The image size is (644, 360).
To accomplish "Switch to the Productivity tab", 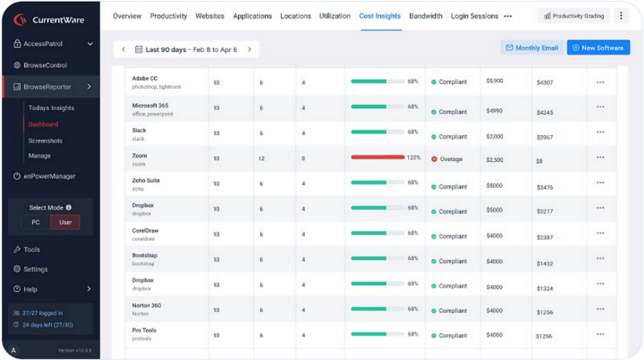I will [169, 16].
